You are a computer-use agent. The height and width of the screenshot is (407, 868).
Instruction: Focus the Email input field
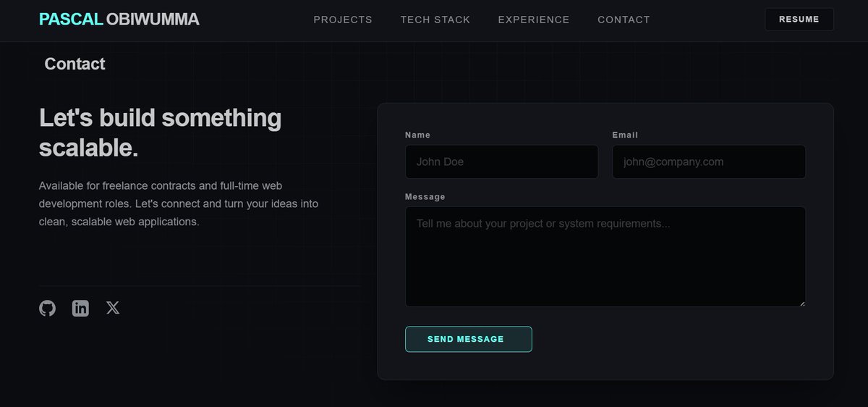[709, 161]
